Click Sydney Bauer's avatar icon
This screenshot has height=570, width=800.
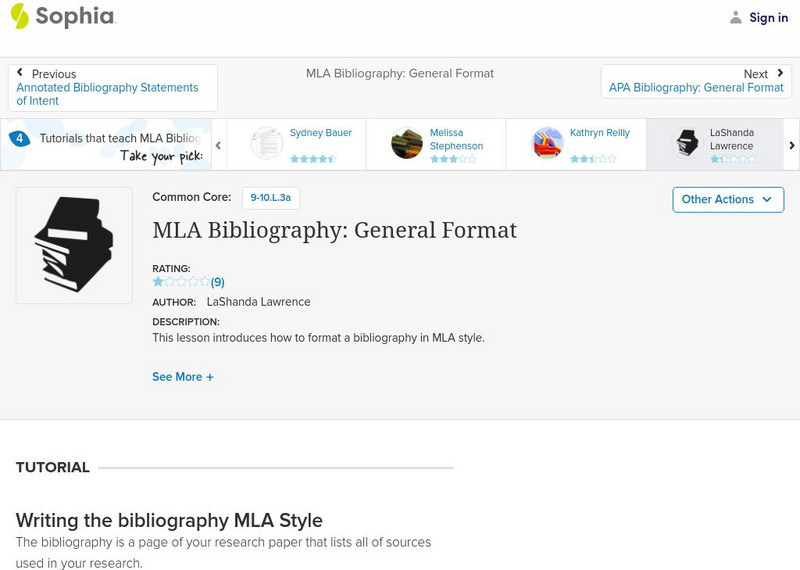click(267, 143)
